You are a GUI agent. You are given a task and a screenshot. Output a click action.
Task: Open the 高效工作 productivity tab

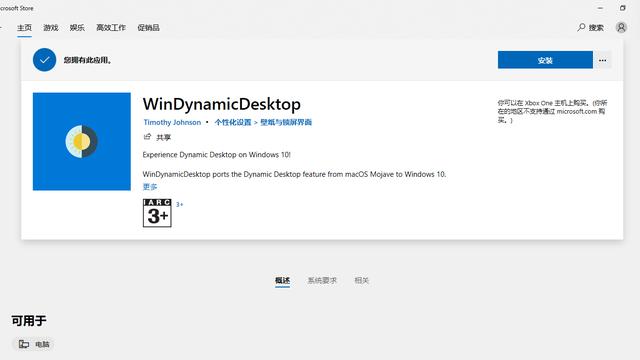pyautogui.click(x=111, y=28)
